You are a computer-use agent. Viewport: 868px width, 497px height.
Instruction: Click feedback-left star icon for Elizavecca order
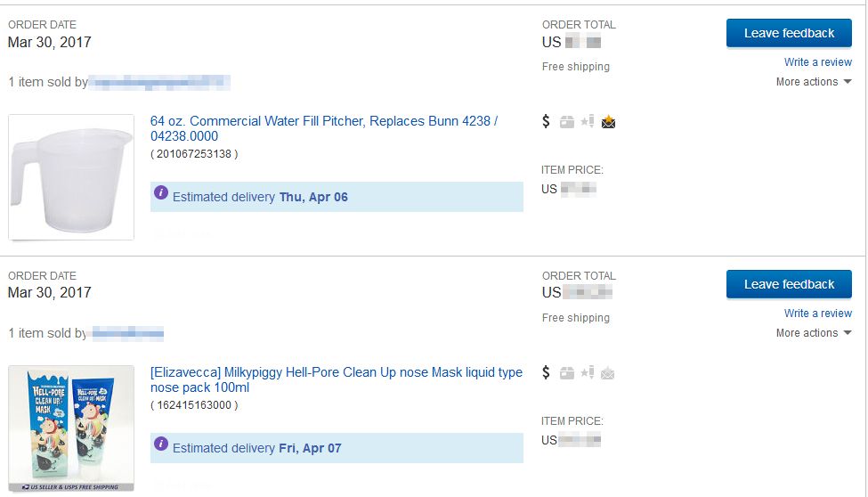[587, 373]
